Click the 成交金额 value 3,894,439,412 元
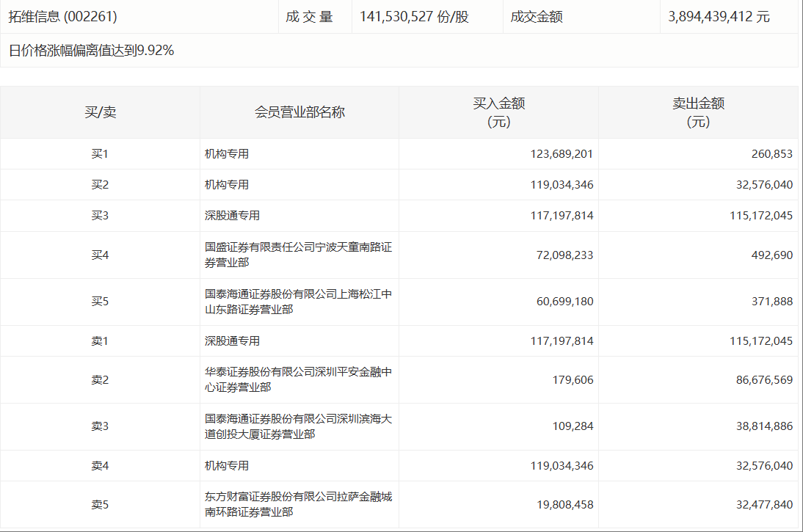The width and height of the screenshot is (803, 532). [719, 16]
